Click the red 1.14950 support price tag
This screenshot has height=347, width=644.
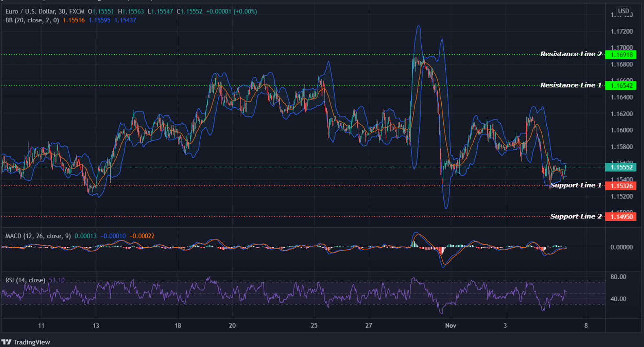pos(621,217)
